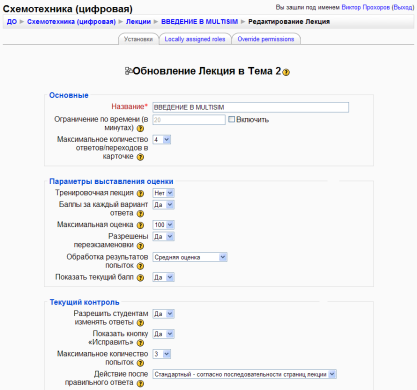Click the Выход logout link
This screenshot has height=390, width=417.
(403, 7)
